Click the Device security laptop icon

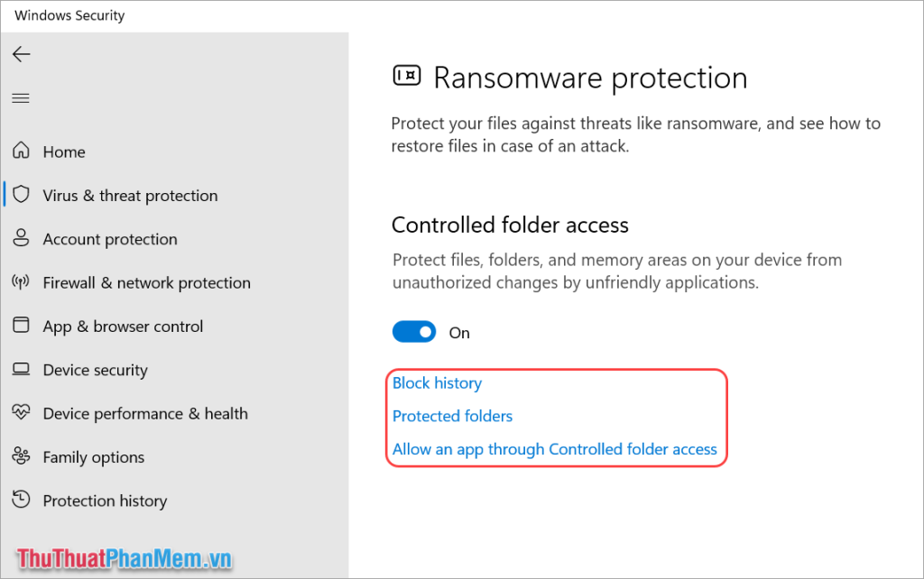pos(21,370)
